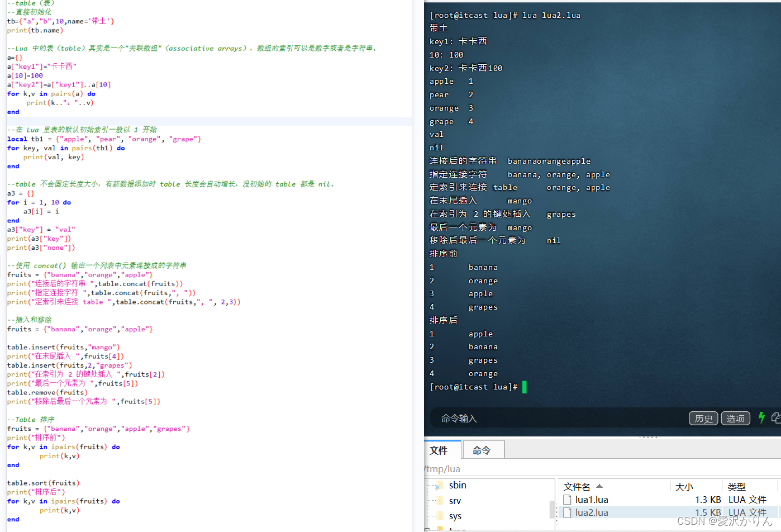Click the sys folder icon
The width and height of the screenshot is (781, 532).
440,516
